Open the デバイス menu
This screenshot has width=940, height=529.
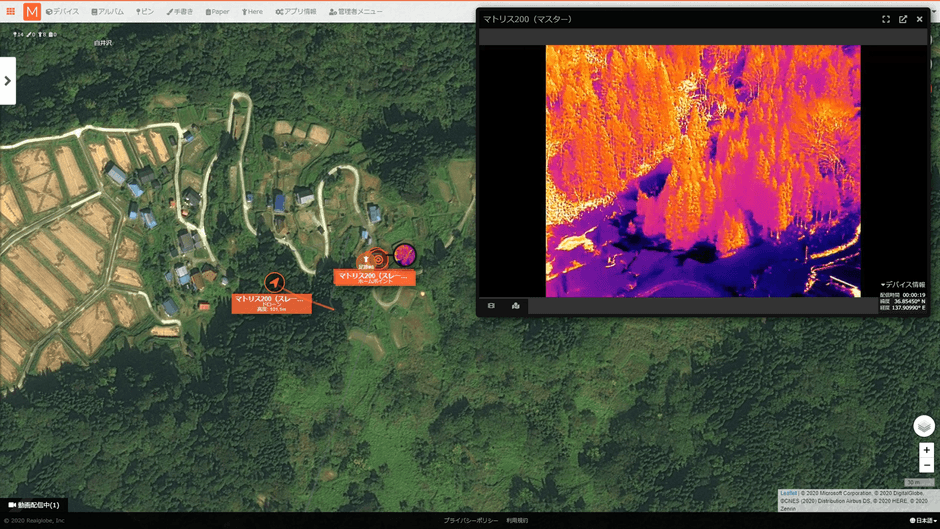click(x=62, y=11)
